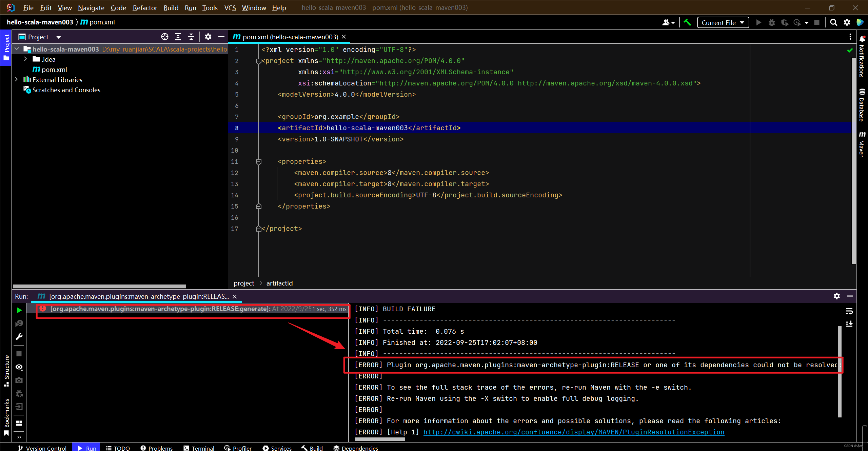Toggle soft-wrap in the Run console output

coord(850,311)
